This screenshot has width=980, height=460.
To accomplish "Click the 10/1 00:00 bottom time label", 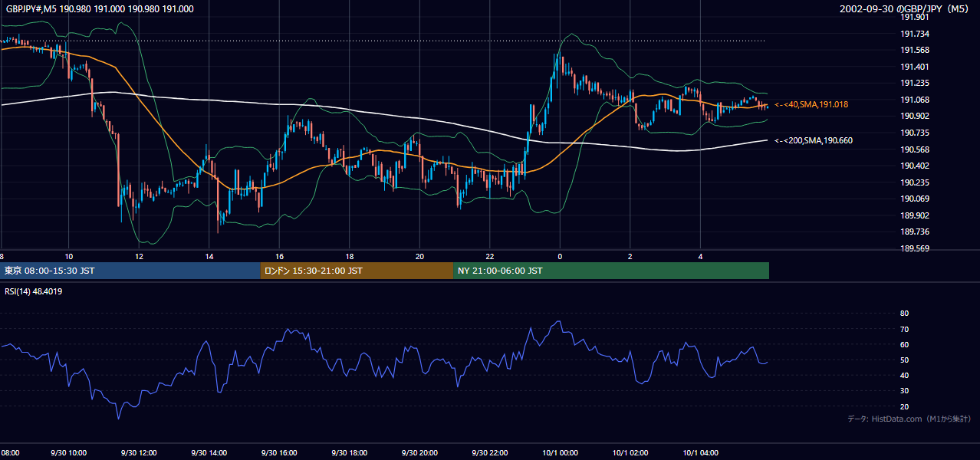I will pyautogui.click(x=561, y=452).
